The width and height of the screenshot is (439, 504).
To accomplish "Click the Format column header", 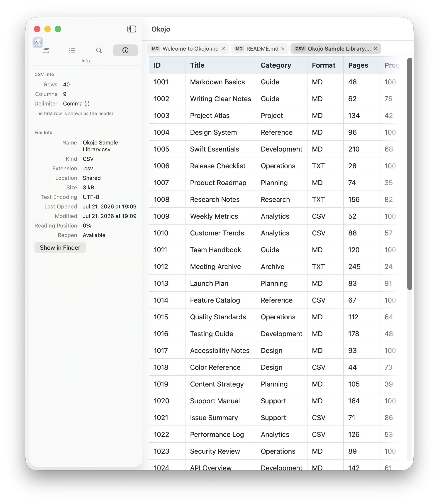I will (x=325, y=65).
